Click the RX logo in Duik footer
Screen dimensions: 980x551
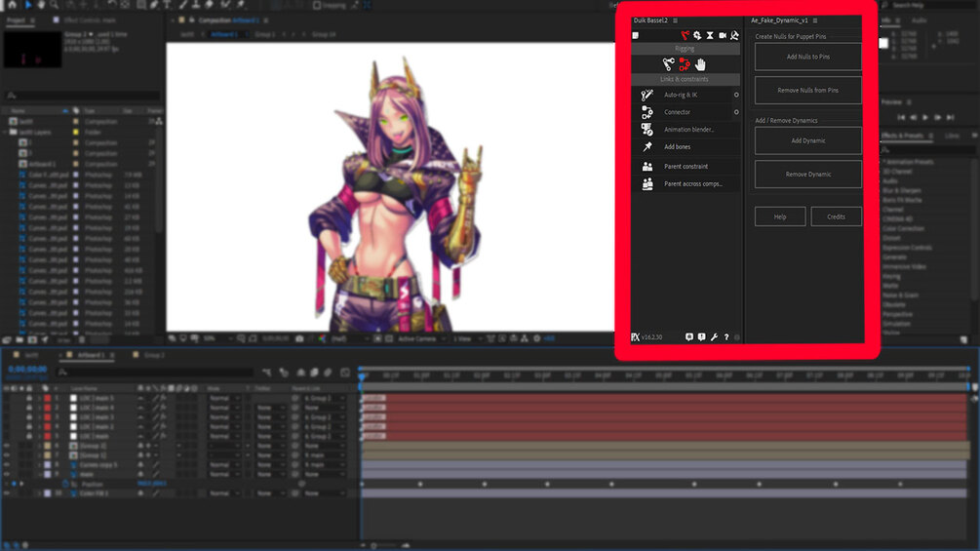point(635,336)
